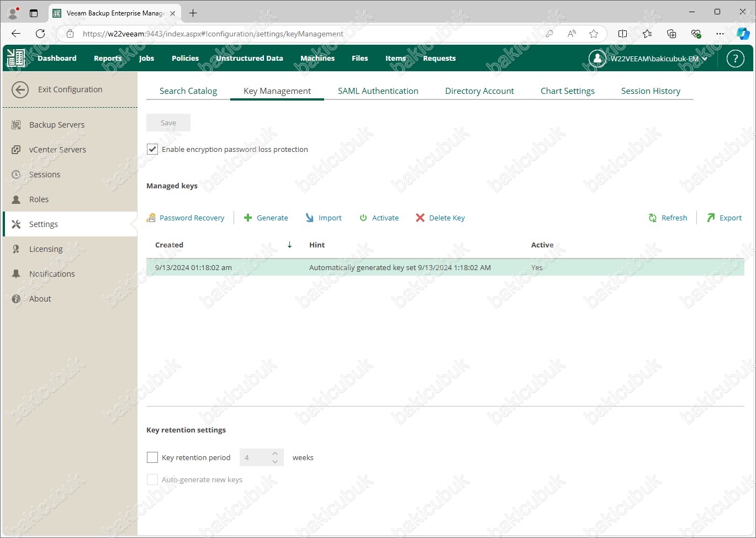The height and width of the screenshot is (538, 756).
Task: Open the Session History tab
Action: pyautogui.click(x=651, y=91)
